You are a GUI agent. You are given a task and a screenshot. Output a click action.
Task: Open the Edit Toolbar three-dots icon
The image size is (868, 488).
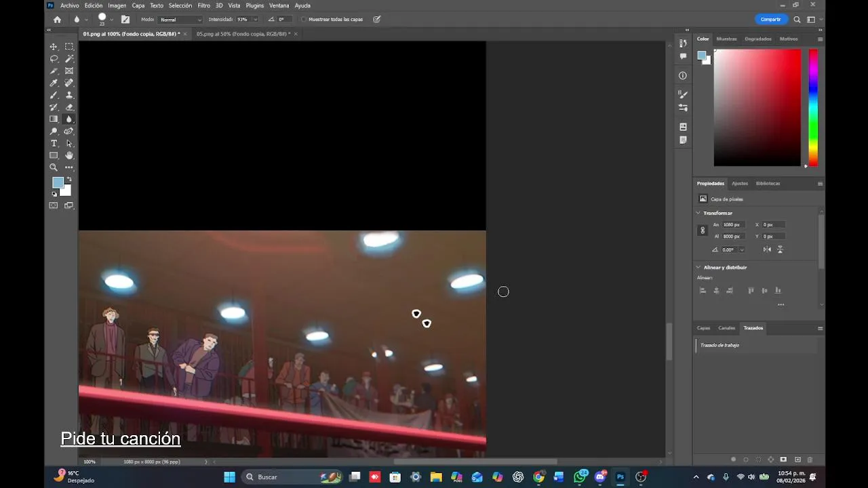(x=69, y=167)
